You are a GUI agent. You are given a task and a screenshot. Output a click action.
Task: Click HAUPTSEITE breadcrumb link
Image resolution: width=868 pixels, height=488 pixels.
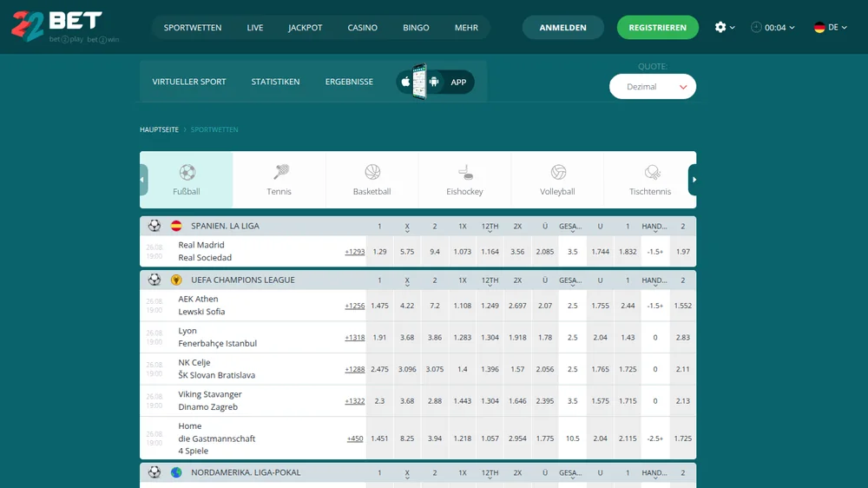point(159,129)
